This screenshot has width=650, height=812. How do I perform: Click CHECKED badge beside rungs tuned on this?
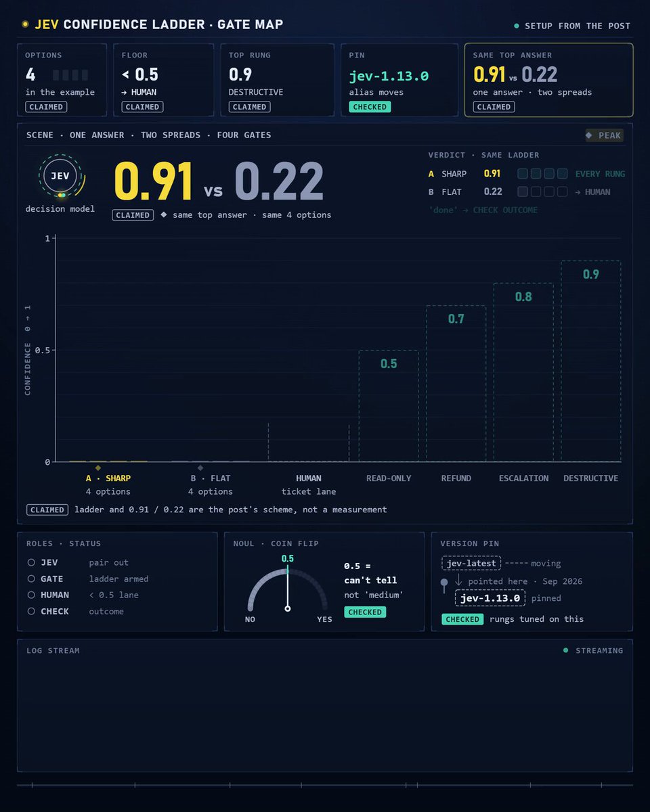point(462,619)
